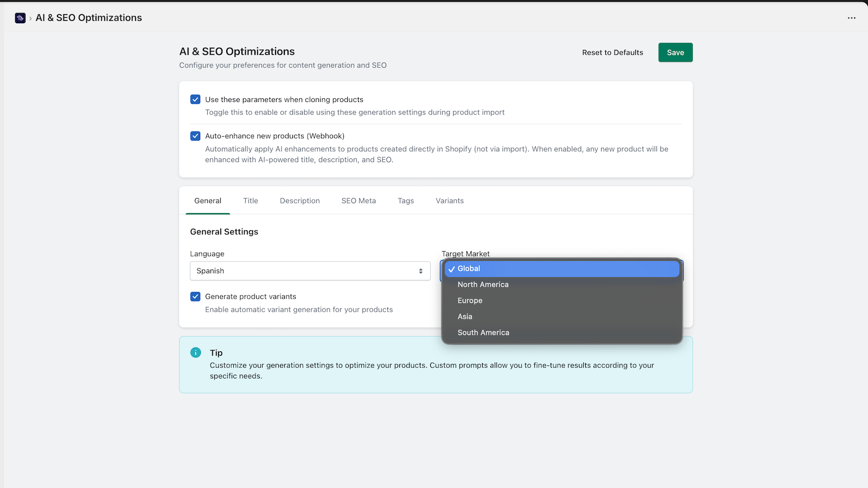Click the AI & SEO Optimizations breadcrumb text
Viewport: 868px width, 488px height.
coord(89,17)
